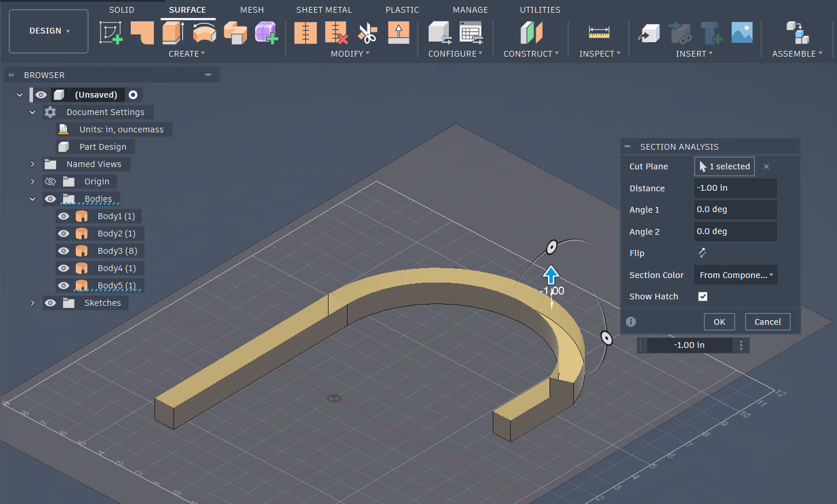Select the scissors Split tool icon
This screenshot has height=504, width=837.
click(x=367, y=33)
